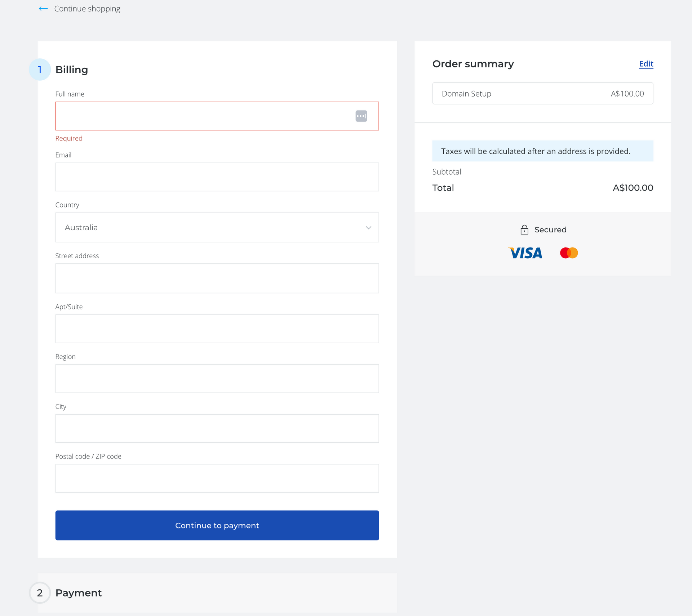Edit the order summary
Screen dimensions: 692x616
pyautogui.click(x=646, y=64)
